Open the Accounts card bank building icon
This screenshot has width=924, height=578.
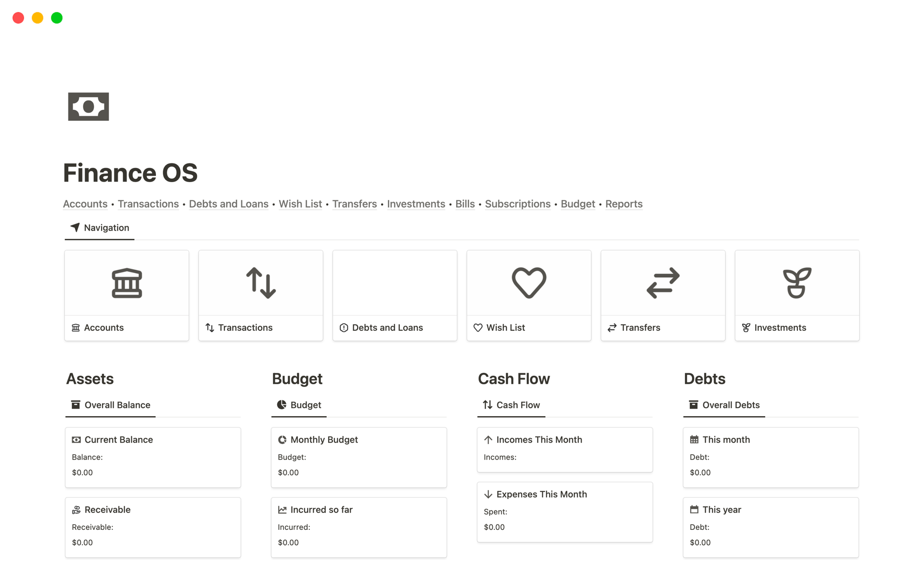(127, 283)
